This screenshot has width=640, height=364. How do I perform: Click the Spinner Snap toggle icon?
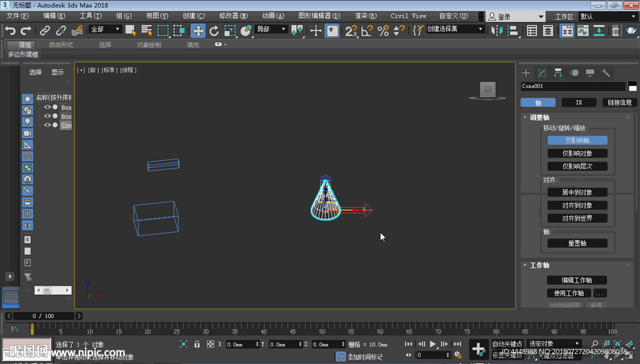(399, 31)
